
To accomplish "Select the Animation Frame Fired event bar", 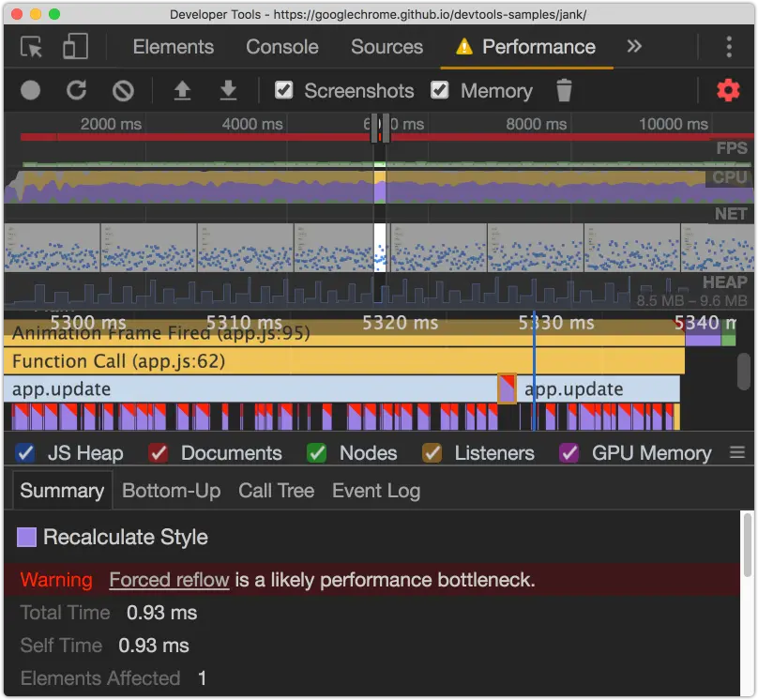I will pos(344,333).
